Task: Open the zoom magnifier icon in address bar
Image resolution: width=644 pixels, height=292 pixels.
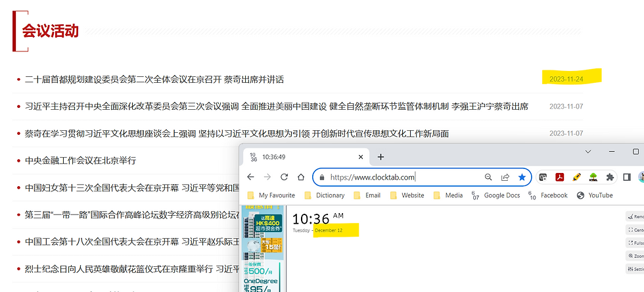Action: (x=488, y=178)
